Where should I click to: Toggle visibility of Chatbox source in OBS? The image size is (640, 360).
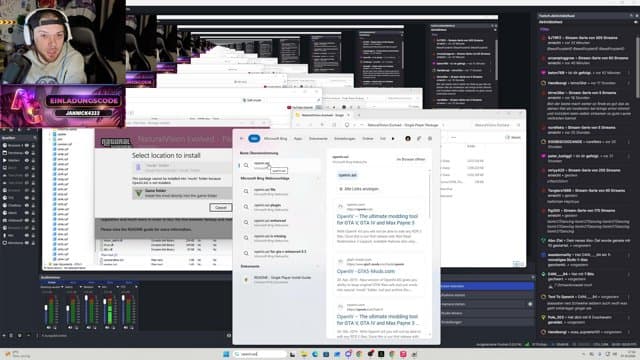[x=27, y=205]
